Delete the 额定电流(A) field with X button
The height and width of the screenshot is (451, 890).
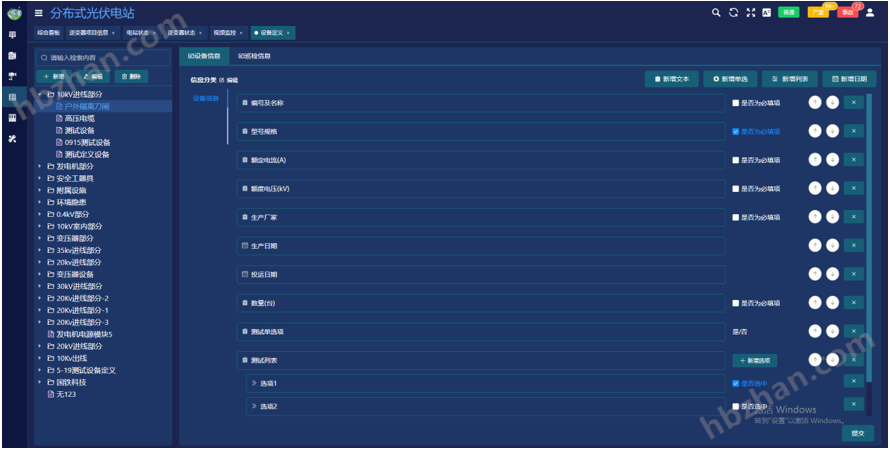pos(853,160)
